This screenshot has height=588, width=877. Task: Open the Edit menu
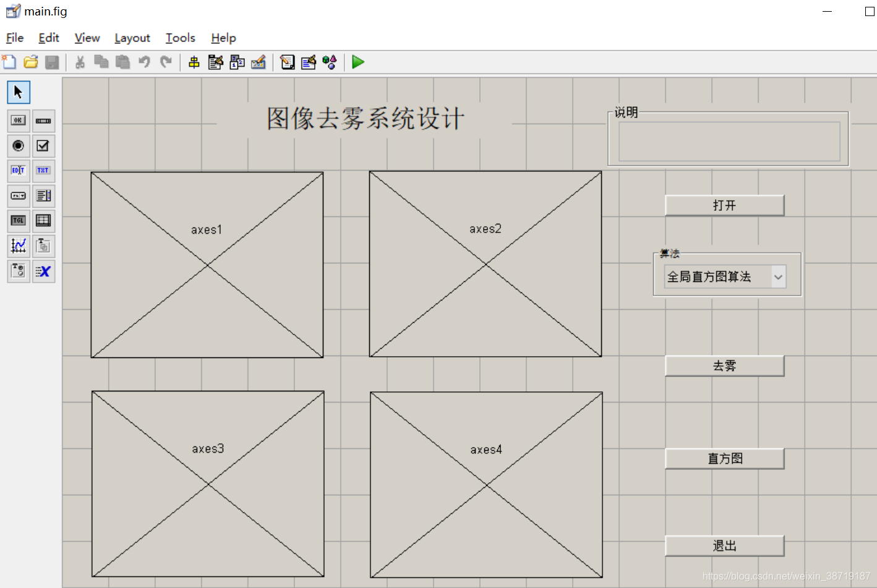49,38
